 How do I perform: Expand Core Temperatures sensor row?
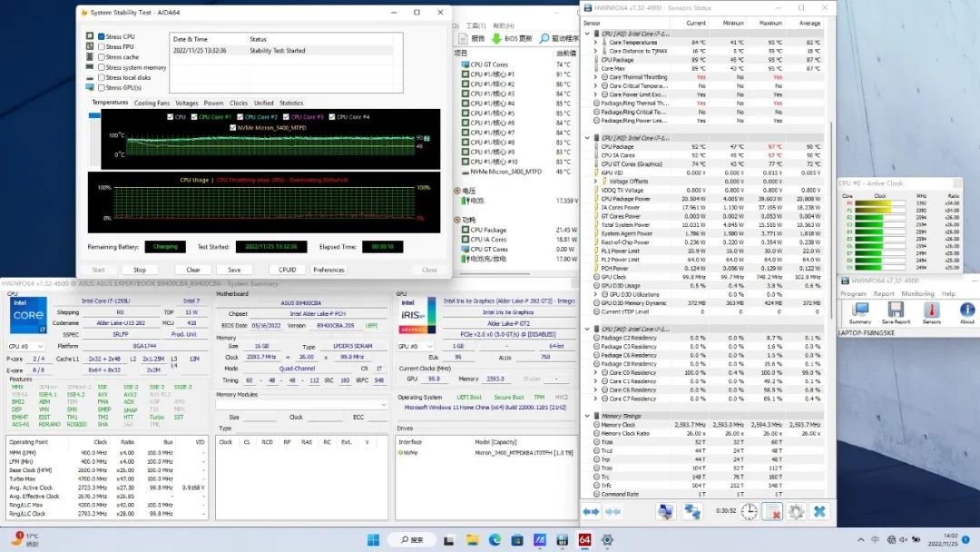pos(595,43)
